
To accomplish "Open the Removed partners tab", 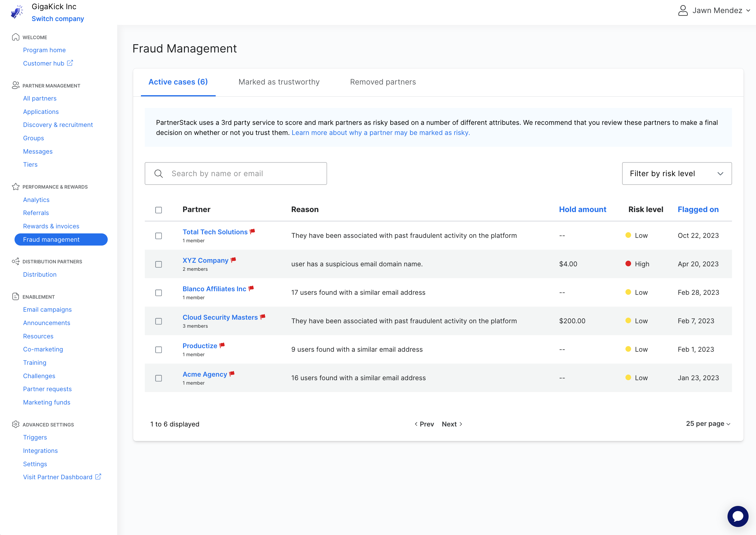I will (x=383, y=82).
